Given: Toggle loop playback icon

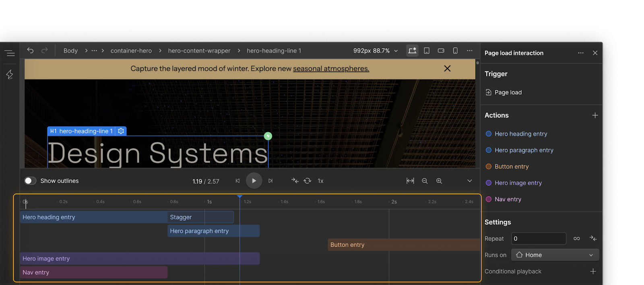Looking at the screenshot, I should click(x=308, y=181).
